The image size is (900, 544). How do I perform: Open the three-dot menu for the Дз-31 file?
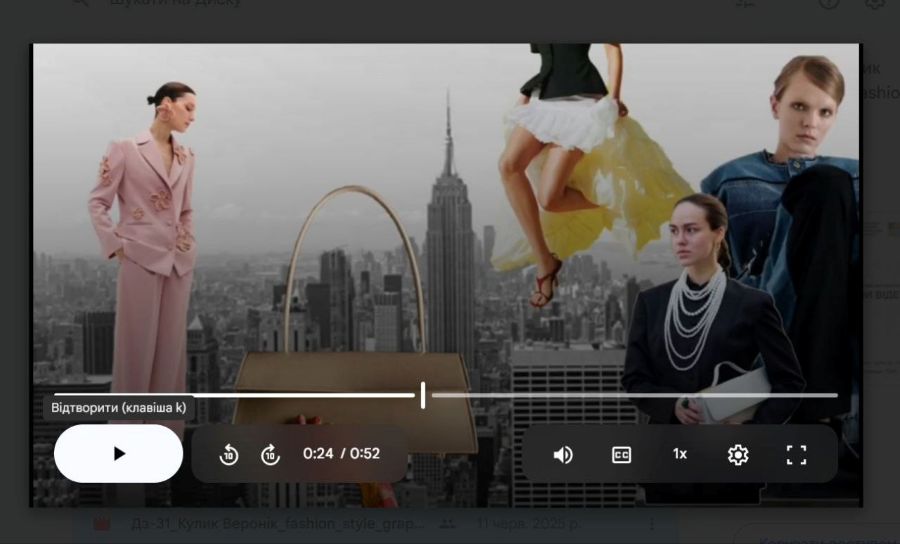(651, 523)
